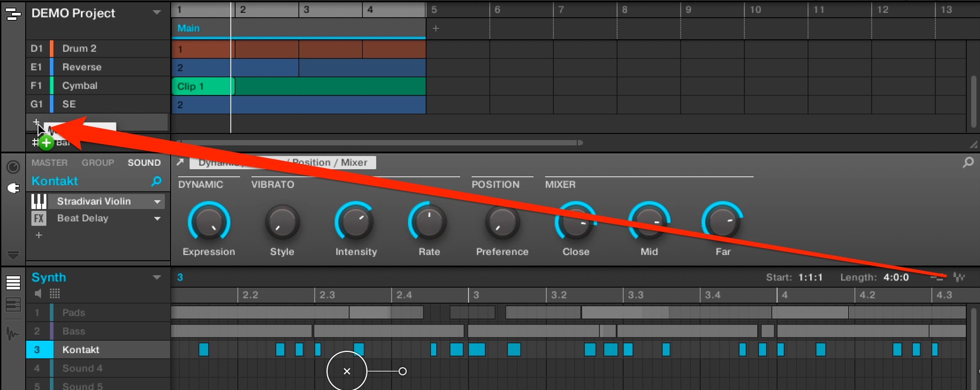Click the Expression knob

tap(209, 222)
